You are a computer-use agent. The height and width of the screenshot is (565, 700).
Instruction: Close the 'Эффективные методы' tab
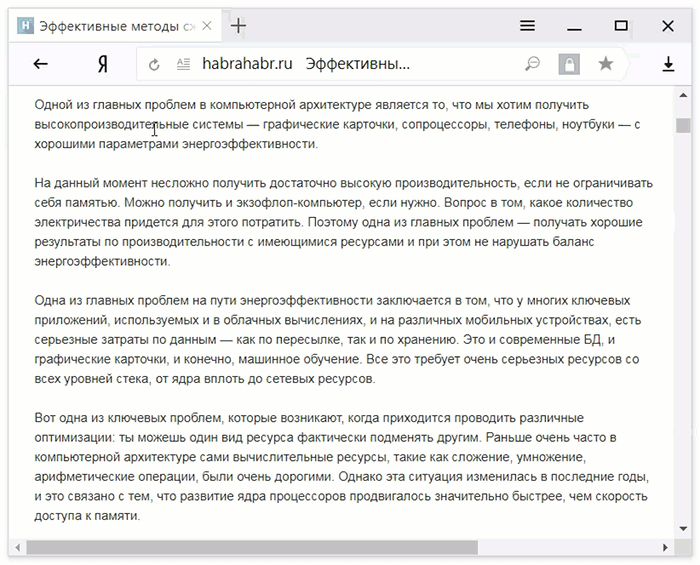point(207,26)
